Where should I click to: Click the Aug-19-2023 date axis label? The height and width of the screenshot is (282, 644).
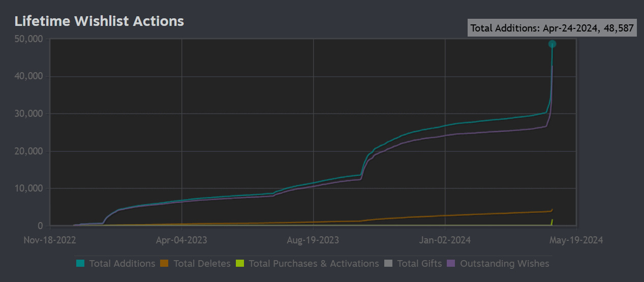(x=313, y=240)
